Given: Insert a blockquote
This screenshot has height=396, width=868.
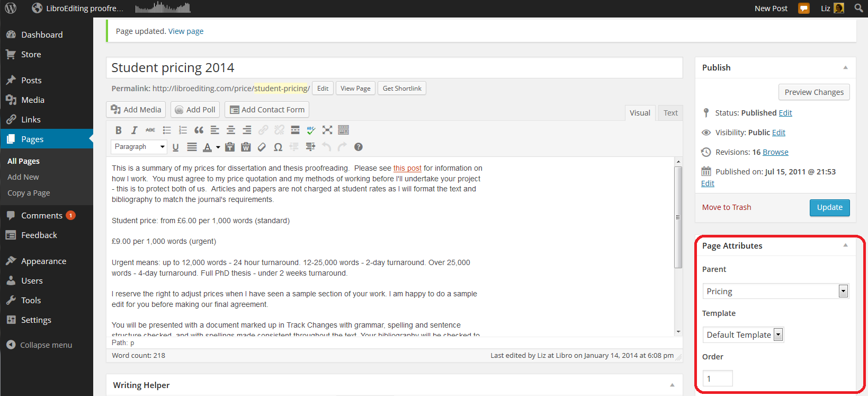Looking at the screenshot, I should tap(199, 130).
